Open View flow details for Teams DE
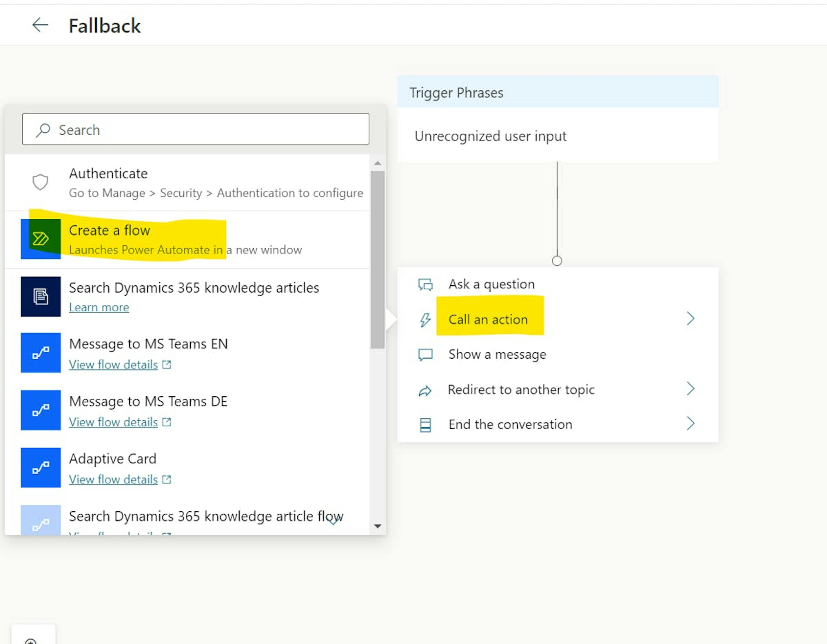This screenshot has width=827, height=644. click(x=113, y=422)
